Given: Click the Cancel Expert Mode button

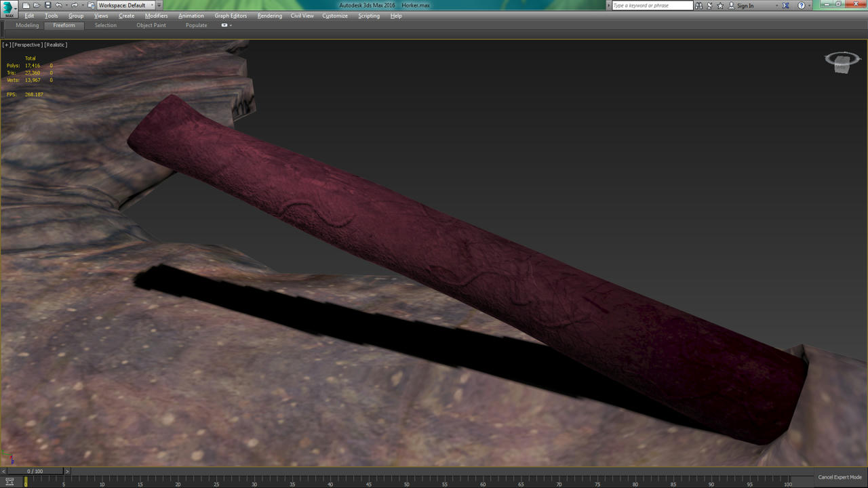Looking at the screenshot, I should tap(840, 477).
